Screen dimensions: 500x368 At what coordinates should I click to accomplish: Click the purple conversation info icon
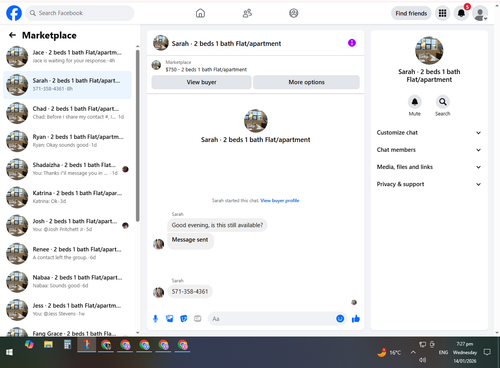[x=352, y=43]
